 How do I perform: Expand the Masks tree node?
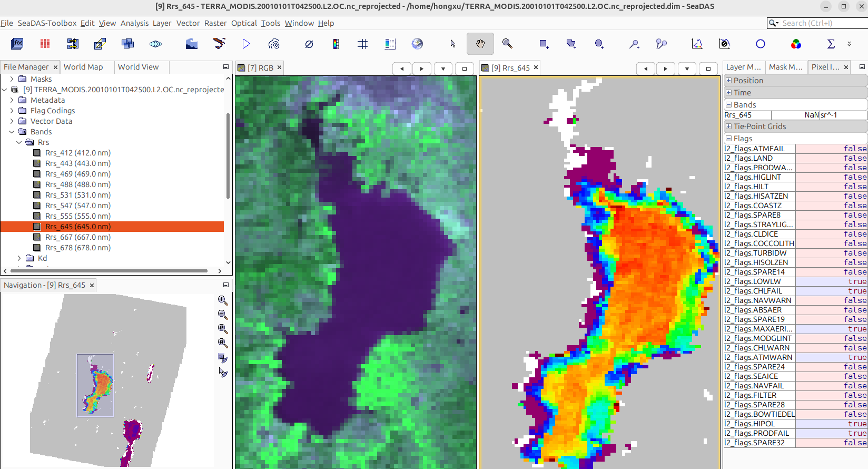pos(12,79)
